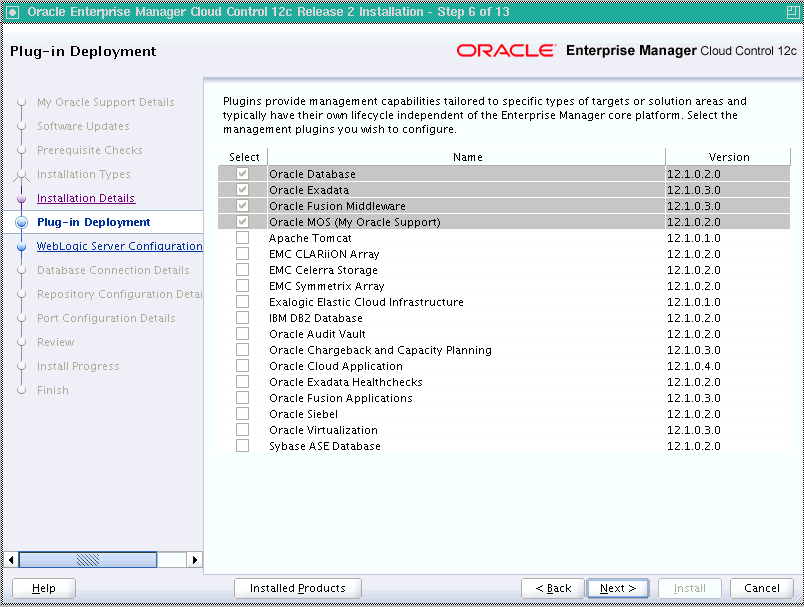Select the Oracle Cloud Application checkbox

[x=243, y=366]
